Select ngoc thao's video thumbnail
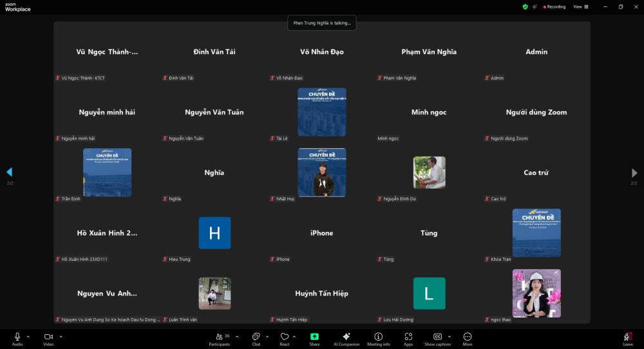644x349 pixels. (536, 293)
